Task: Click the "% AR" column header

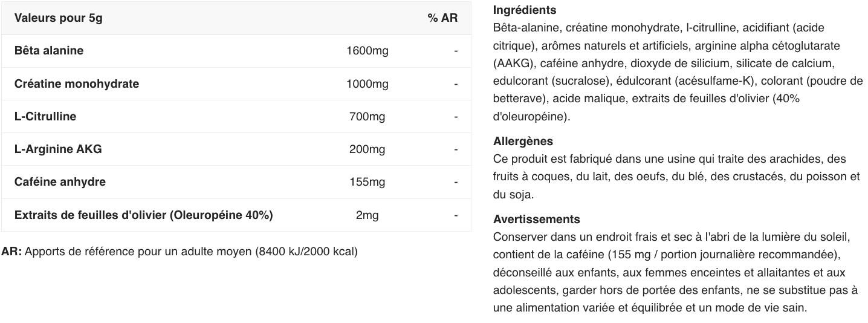Action: point(442,18)
